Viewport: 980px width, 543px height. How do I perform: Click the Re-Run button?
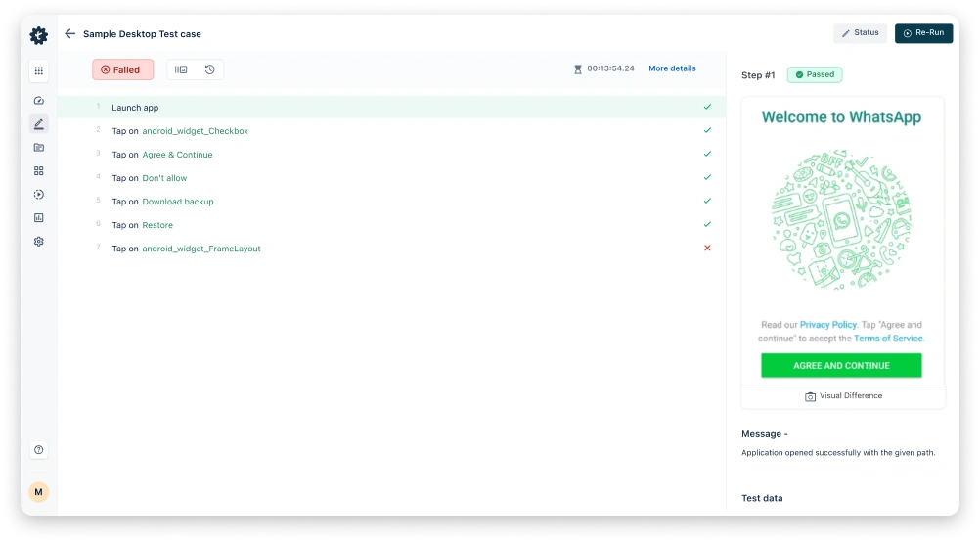point(923,33)
